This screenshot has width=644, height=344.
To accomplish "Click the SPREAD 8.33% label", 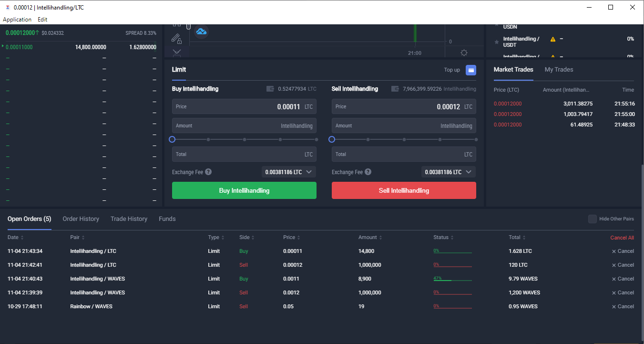I will coord(141,33).
